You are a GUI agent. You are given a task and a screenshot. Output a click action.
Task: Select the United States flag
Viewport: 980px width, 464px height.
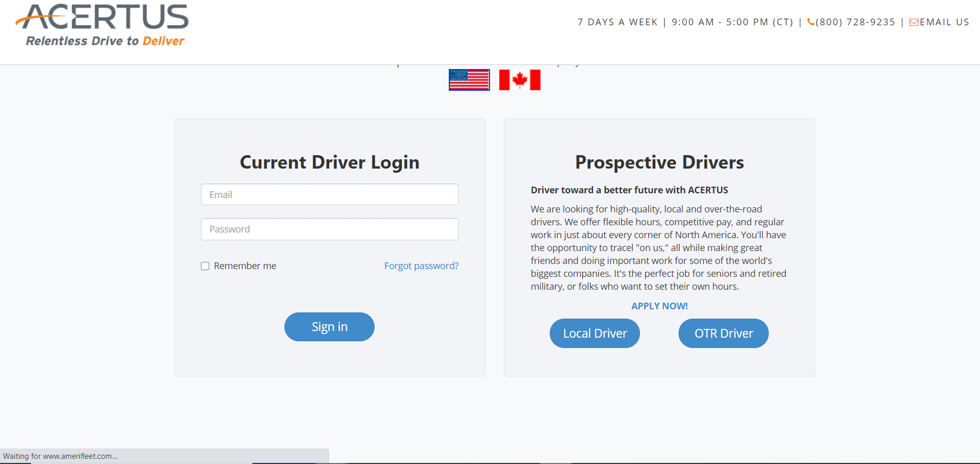(x=469, y=80)
